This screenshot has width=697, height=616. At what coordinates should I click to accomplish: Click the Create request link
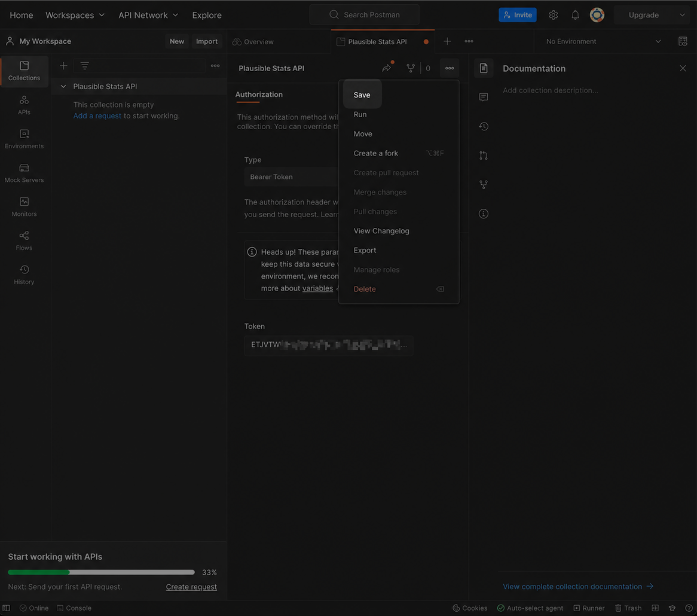tap(191, 587)
